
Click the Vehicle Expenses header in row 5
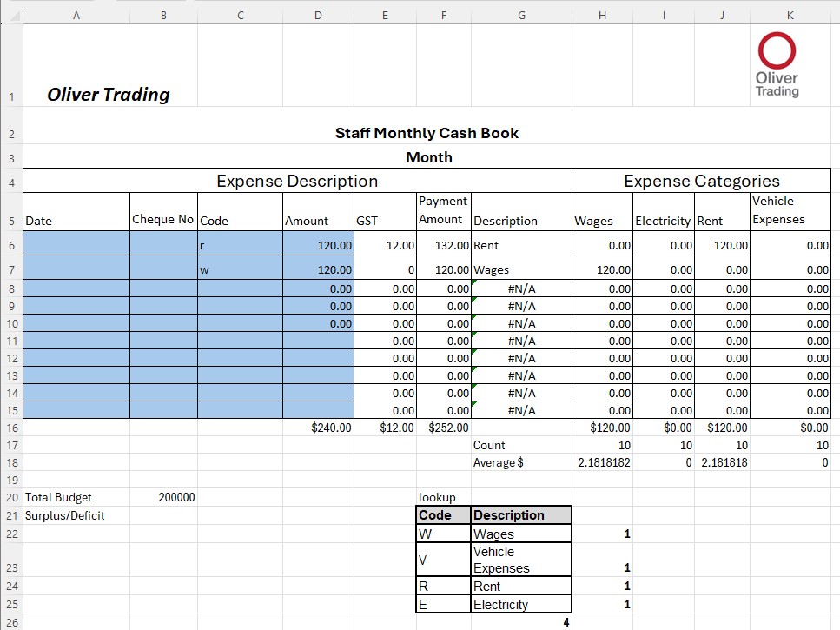(790, 212)
